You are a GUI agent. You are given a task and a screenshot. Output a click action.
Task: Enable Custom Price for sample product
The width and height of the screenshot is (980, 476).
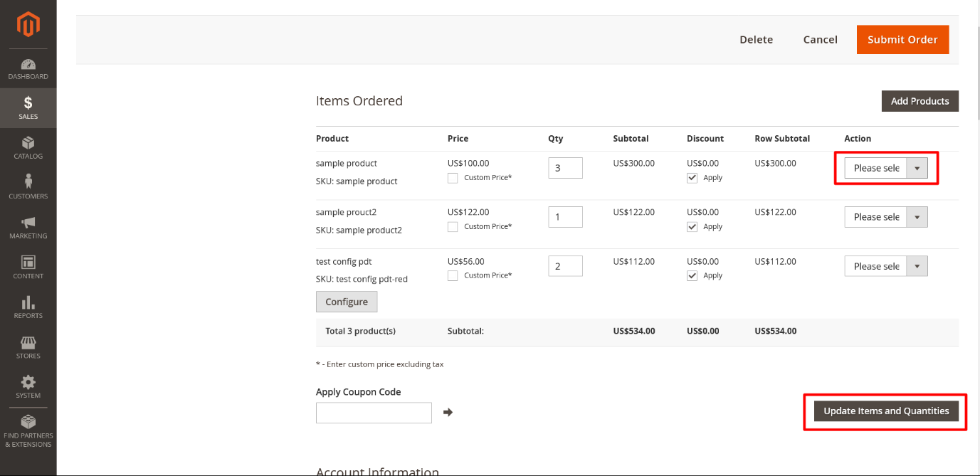point(453,177)
